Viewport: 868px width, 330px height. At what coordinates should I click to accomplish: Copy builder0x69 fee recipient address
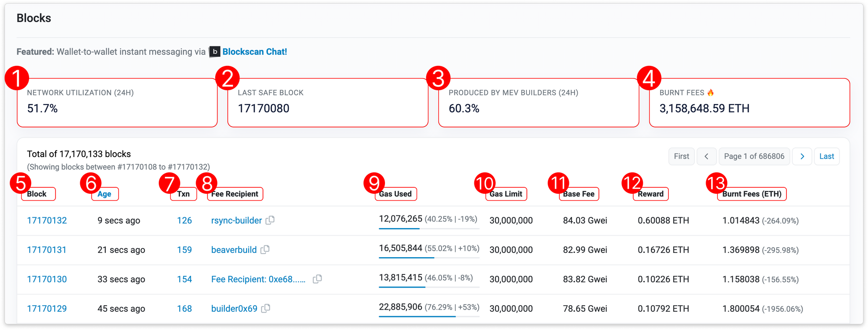click(266, 308)
